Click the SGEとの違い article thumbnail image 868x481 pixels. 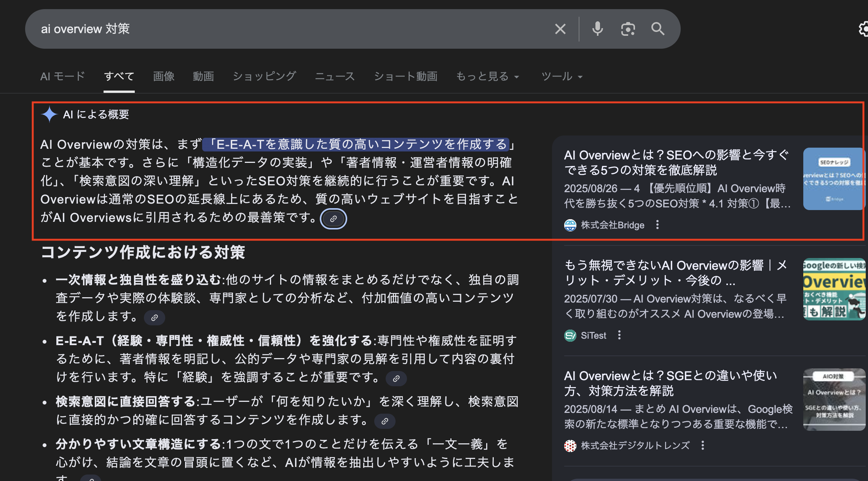834,400
